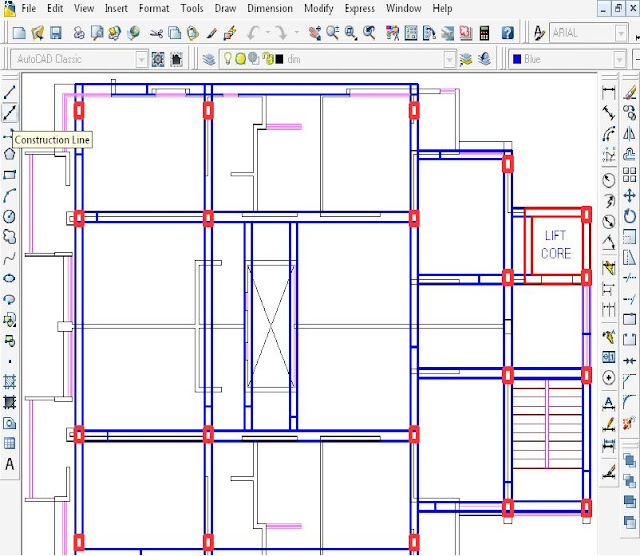Open the Layer Properties Manager
The height and width of the screenshot is (556, 640).
(209, 60)
